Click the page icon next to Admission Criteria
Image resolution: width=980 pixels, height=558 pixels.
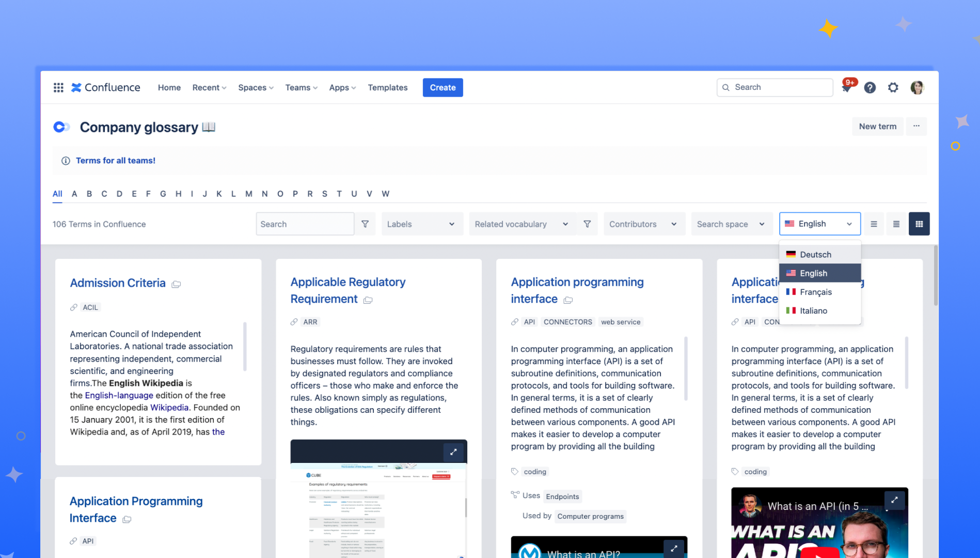click(x=176, y=284)
